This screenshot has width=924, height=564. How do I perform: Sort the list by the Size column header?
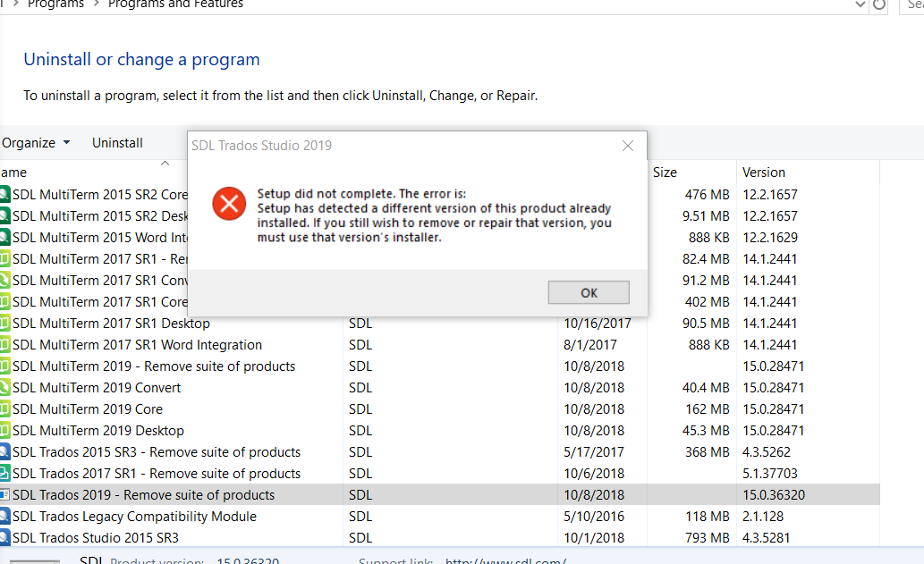[665, 173]
